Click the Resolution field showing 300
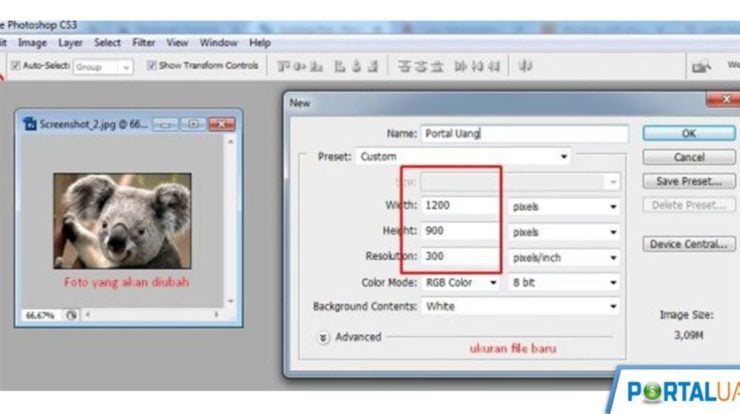 460,256
